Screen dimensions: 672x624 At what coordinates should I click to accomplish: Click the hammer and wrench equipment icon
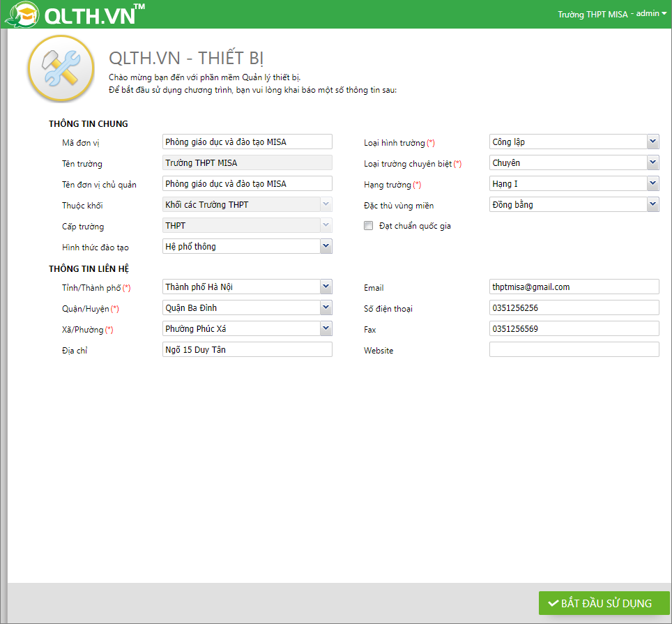coord(61,68)
